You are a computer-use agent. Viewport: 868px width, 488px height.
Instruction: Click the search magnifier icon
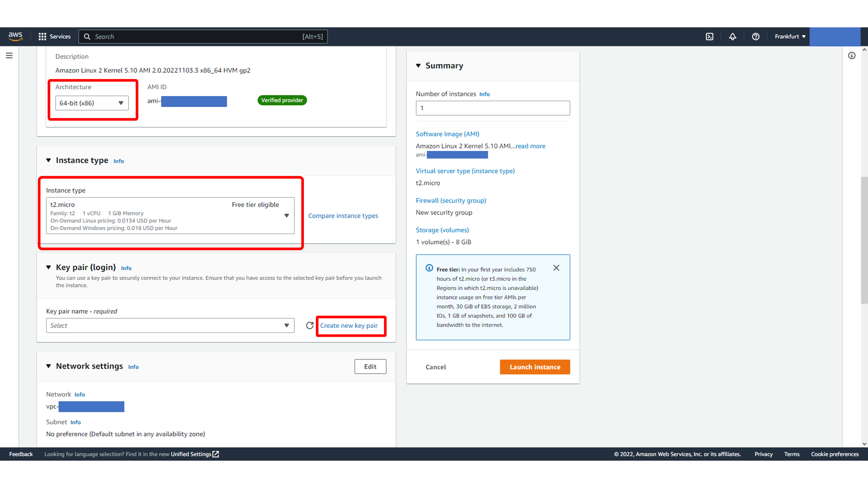point(87,36)
